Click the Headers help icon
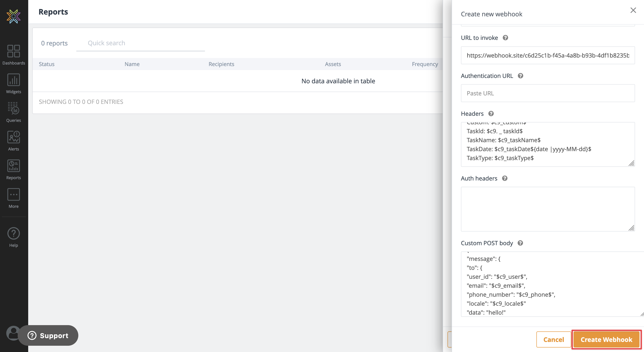 (491, 114)
